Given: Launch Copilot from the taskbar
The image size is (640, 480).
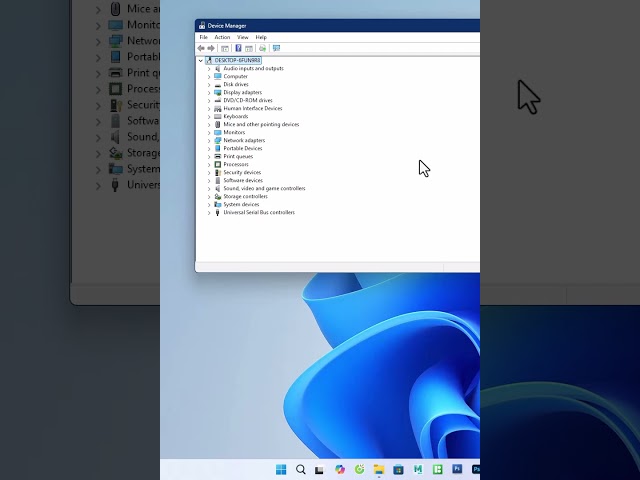Looking at the screenshot, I should [x=340, y=469].
